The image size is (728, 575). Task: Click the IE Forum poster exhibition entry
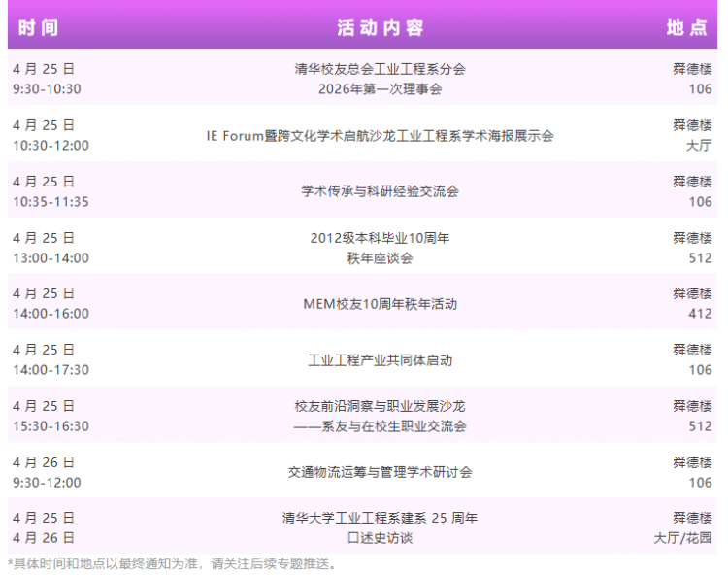pos(381,136)
